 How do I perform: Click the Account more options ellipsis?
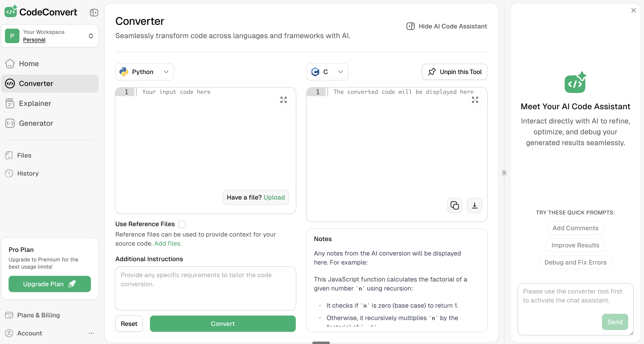91,333
